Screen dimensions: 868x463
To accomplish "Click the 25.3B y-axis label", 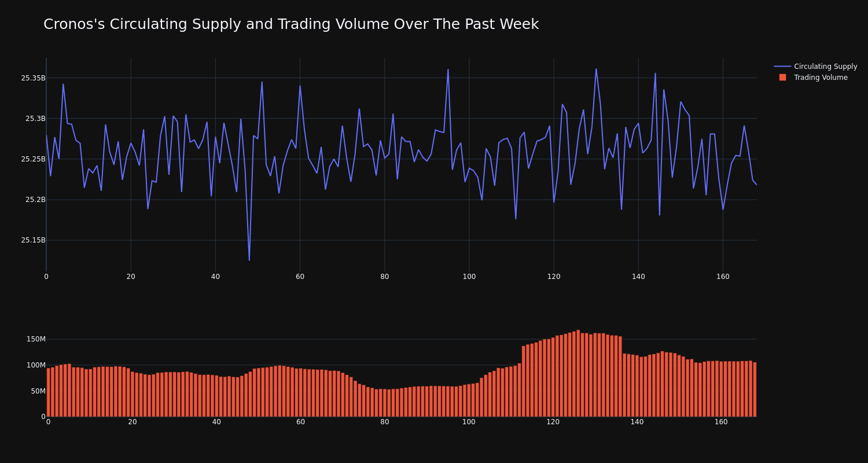I will (x=35, y=119).
